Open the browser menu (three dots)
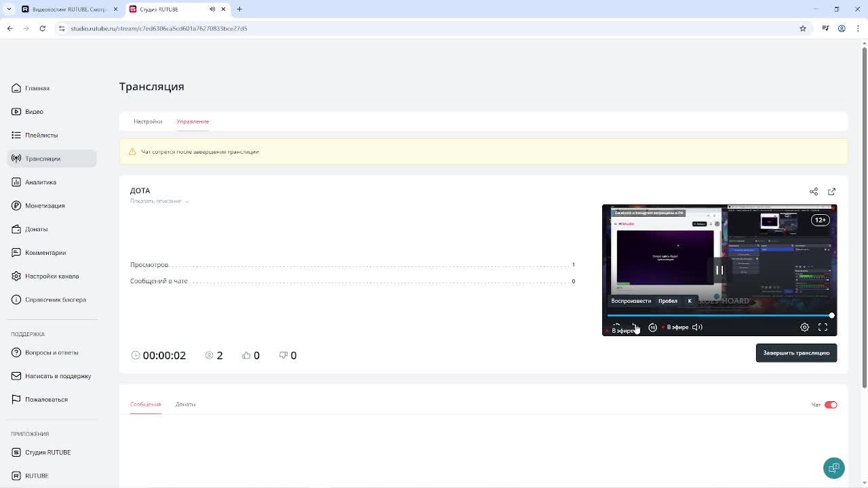Viewport: 868px width, 488px height. (858, 28)
